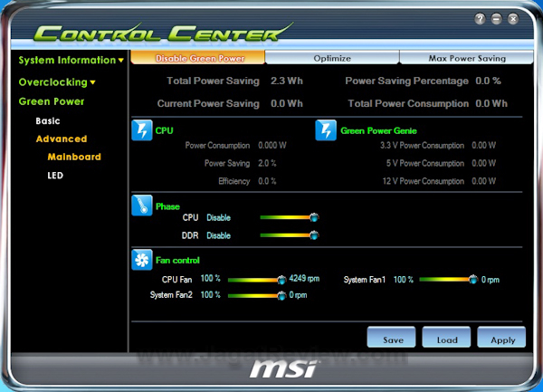
Task: Click the System Fan2 speed slider
Action: pos(257,296)
